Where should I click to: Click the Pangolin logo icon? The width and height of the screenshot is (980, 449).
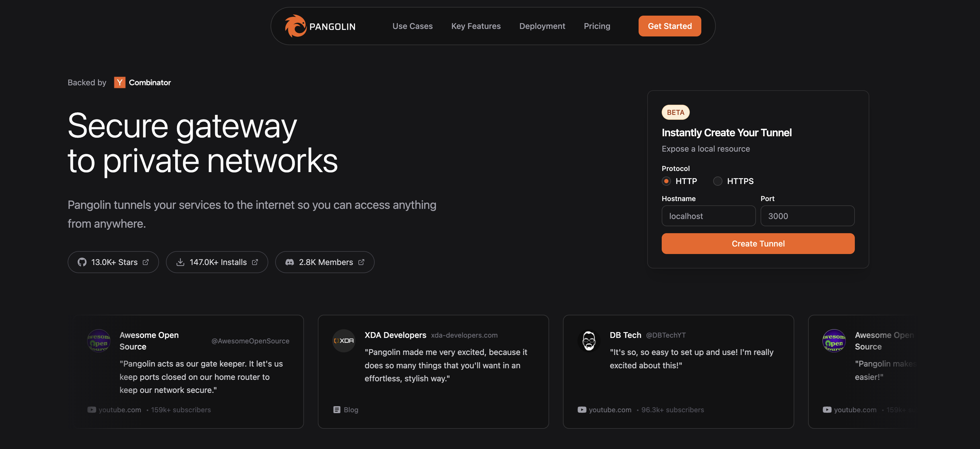pyautogui.click(x=296, y=26)
